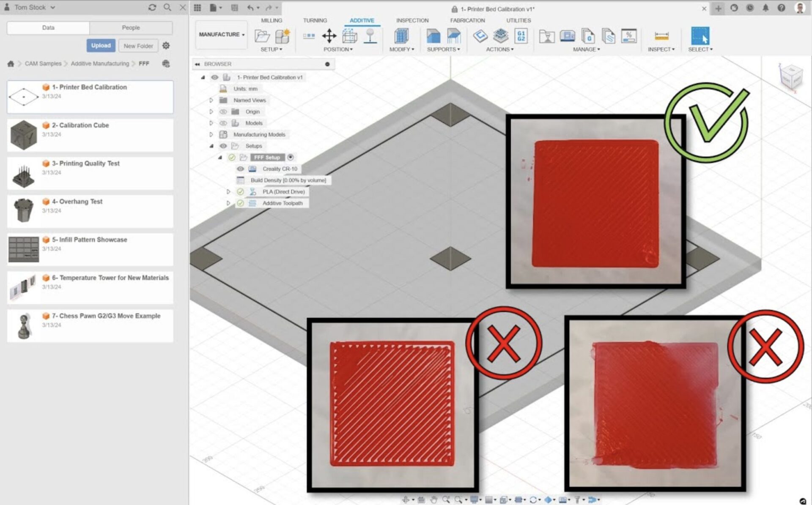The image size is (812, 505).
Task: Expand the Additive Toolpath tree item
Action: click(x=227, y=203)
